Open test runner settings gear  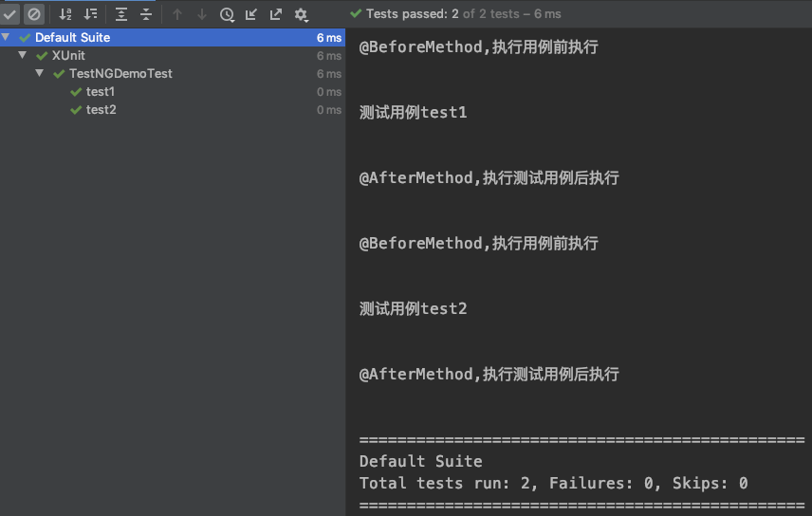coord(302,14)
